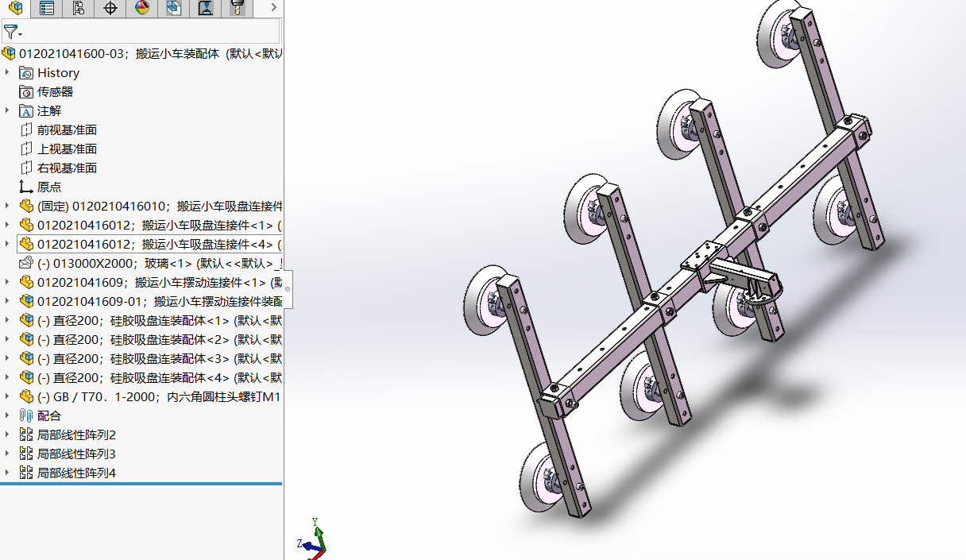Screen dimensions: 966x560
Task: Expand 012021041609 搬运小车摆动连接件<1> node
Action: tap(7, 282)
